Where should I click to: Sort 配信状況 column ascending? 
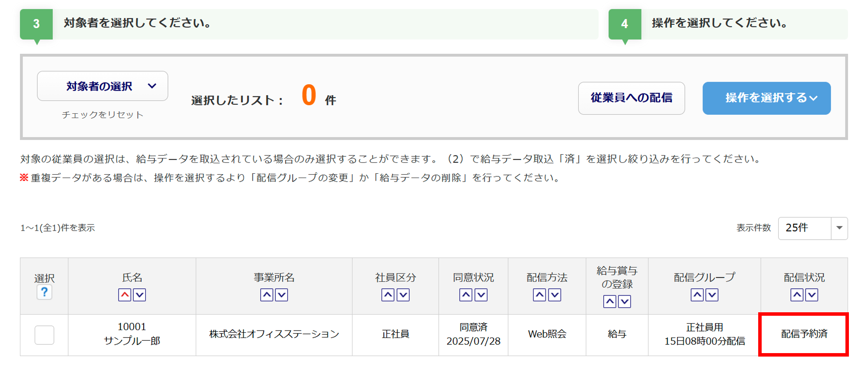click(797, 295)
